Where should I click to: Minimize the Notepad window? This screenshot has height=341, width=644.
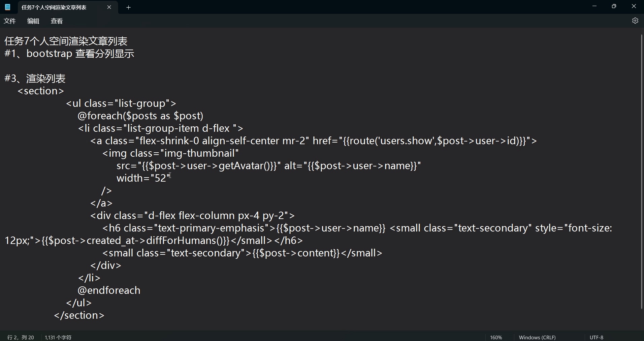pos(594,6)
